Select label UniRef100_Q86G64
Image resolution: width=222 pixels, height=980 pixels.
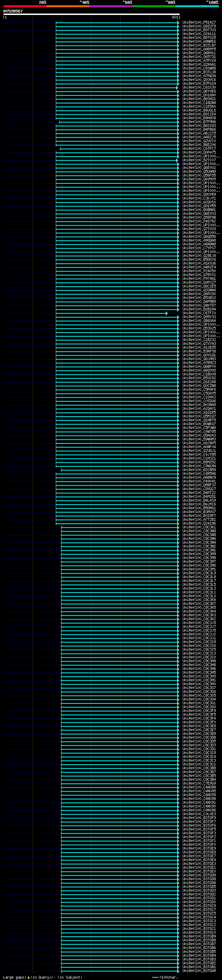(x=199, y=321)
